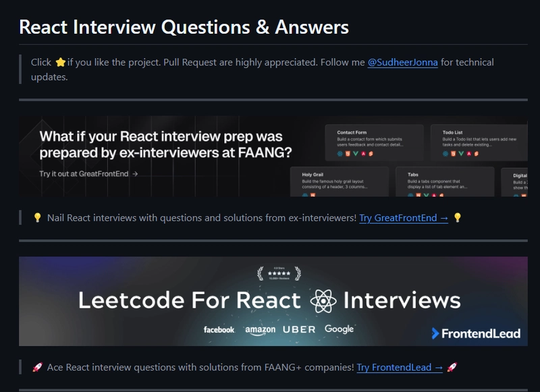This screenshot has height=392, width=540.
Task: Click the Google logo in banner
Action: [339, 329]
